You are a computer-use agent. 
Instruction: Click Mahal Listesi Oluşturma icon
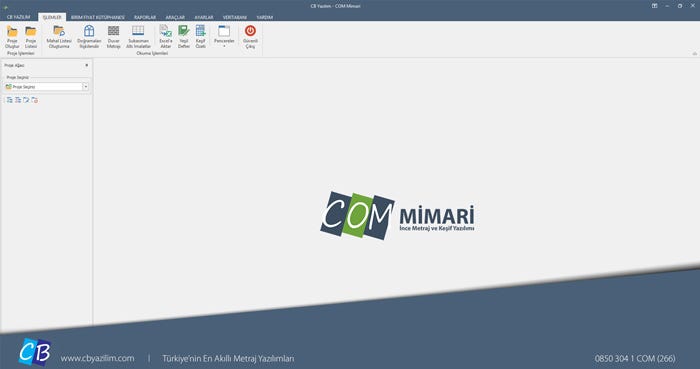click(x=59, y=31)
